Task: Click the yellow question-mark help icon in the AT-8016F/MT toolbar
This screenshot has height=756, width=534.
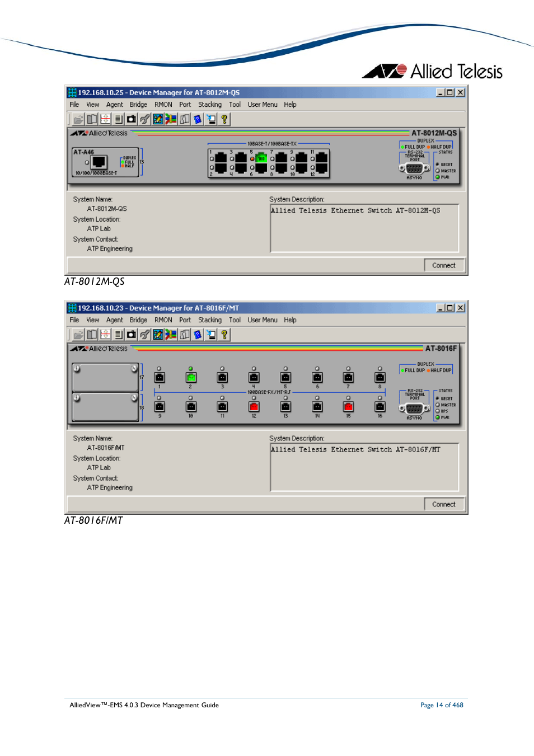Action: pos(224,335)
